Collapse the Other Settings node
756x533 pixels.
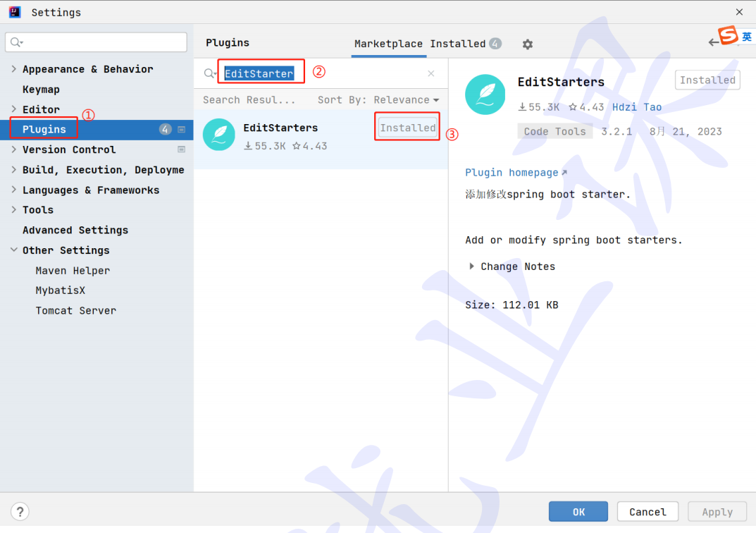[x=14, y=250]
